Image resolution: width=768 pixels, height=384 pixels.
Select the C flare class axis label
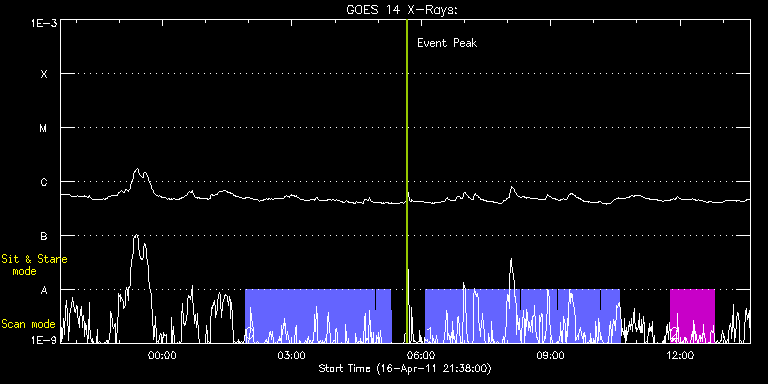[44, 182]
